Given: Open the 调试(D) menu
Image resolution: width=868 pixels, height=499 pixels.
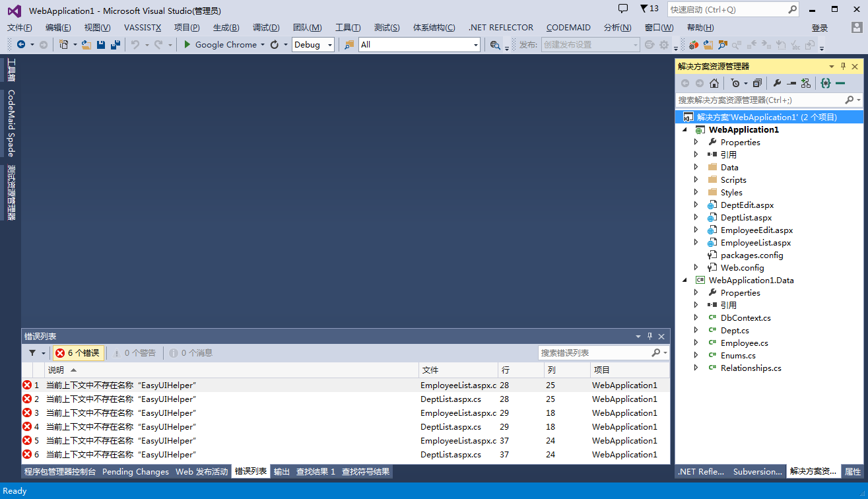Looking at the screenshot, I should pos(266,27).
